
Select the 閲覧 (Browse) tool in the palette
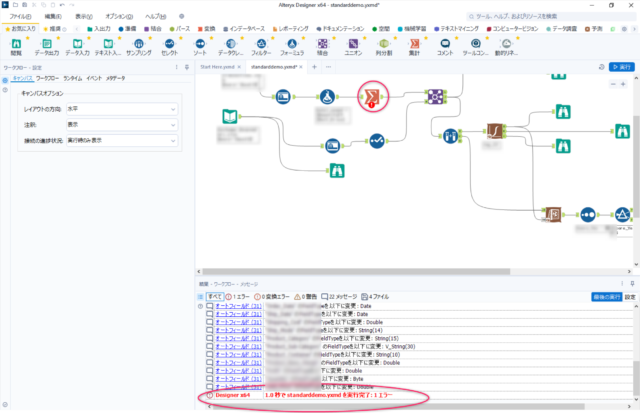tap(16, 47)
